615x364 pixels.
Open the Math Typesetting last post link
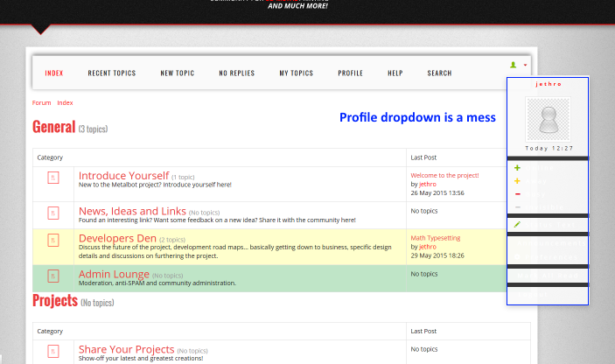[435, 237]
